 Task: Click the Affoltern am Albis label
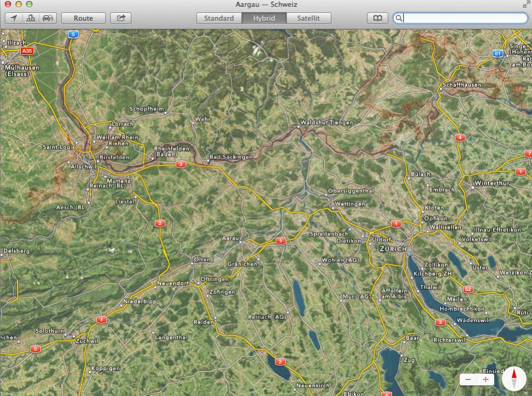click(394, 294)
